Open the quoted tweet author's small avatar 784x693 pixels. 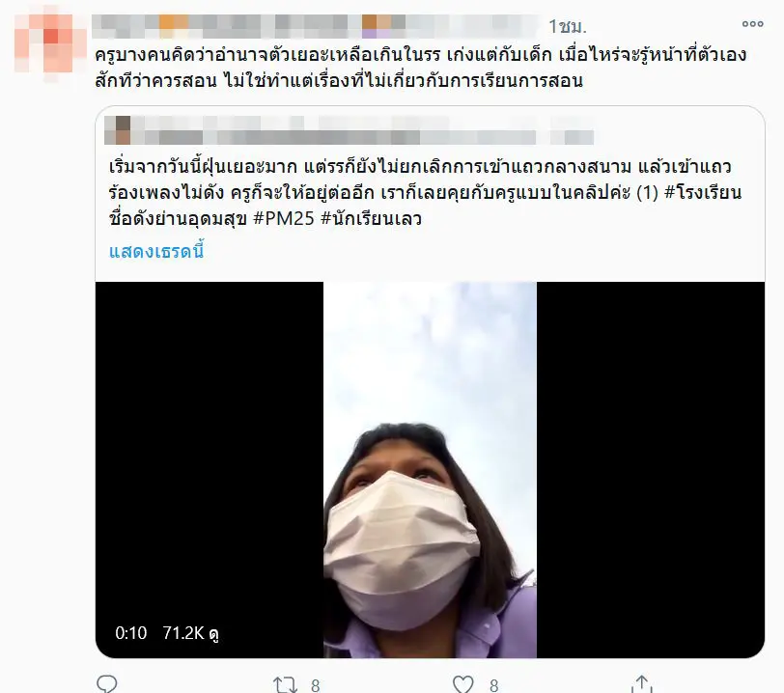point(118,130)
